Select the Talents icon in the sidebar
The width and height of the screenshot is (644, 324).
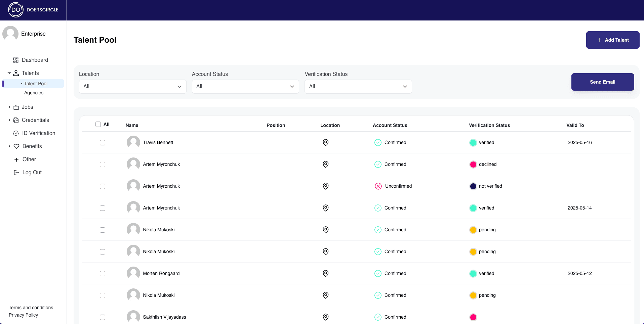pos(16,73)
